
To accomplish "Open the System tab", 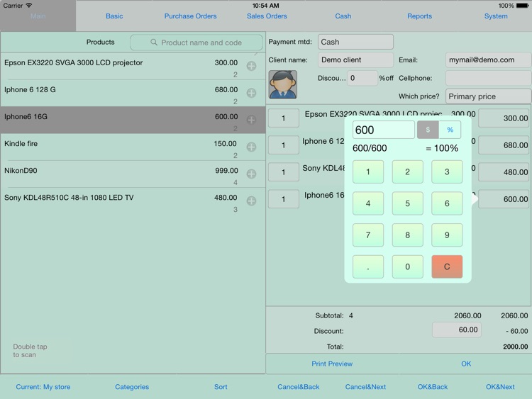I will [496, 16].
